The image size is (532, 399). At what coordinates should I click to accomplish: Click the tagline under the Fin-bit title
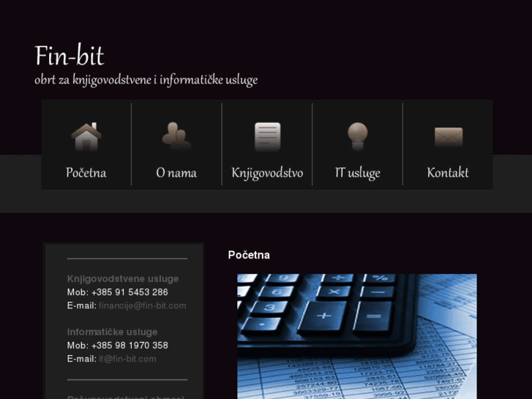146,80
